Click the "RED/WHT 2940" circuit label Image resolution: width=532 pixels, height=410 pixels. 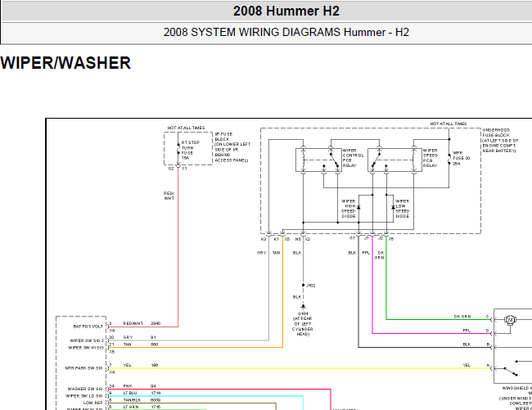[142, 323]
